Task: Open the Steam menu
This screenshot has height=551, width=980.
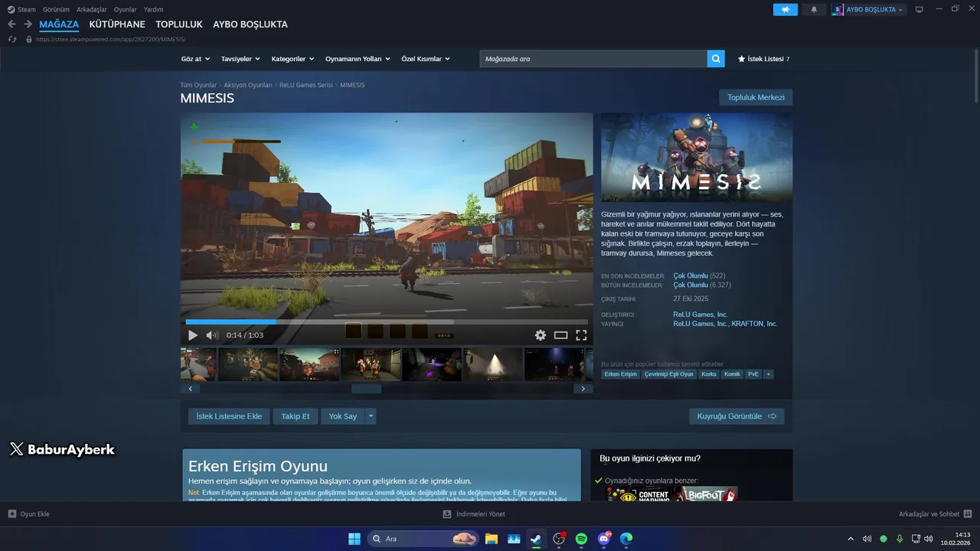Action: point(22,10)
